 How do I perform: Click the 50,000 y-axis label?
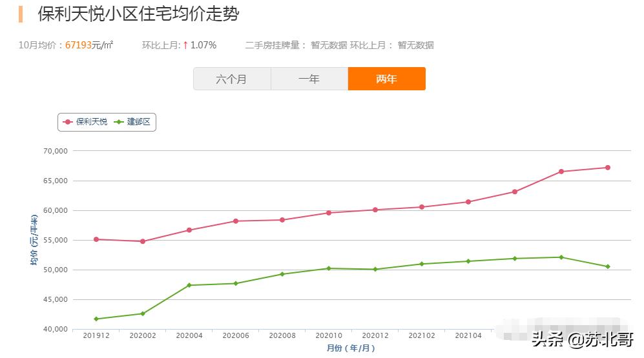(56, 270)
